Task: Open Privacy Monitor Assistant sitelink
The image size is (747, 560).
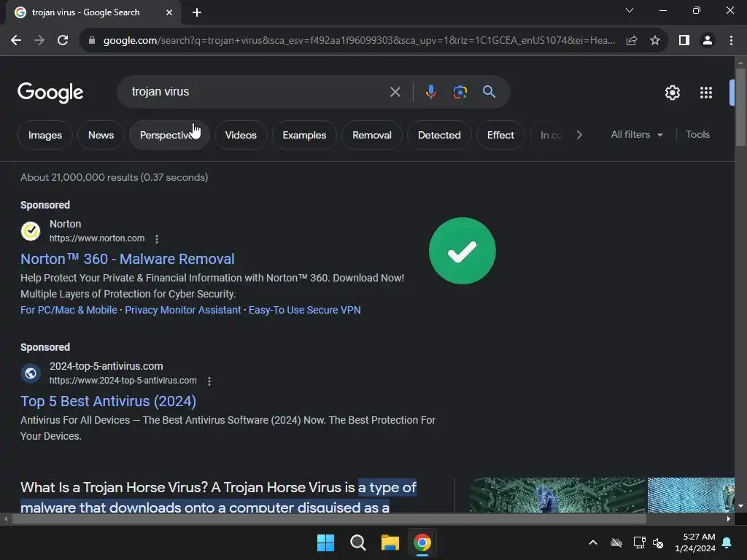Action: click(x=183, y=310)
